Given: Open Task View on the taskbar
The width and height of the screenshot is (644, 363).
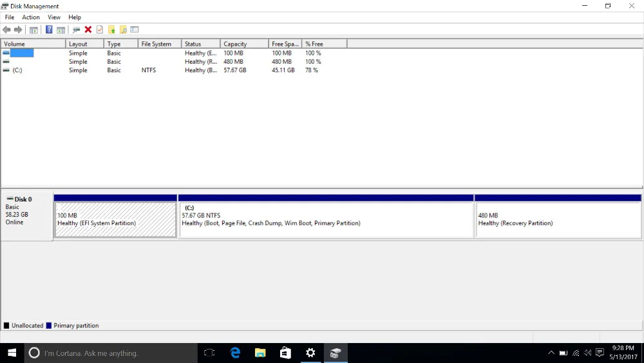Looking at the screenshot, I should (209, 353).
